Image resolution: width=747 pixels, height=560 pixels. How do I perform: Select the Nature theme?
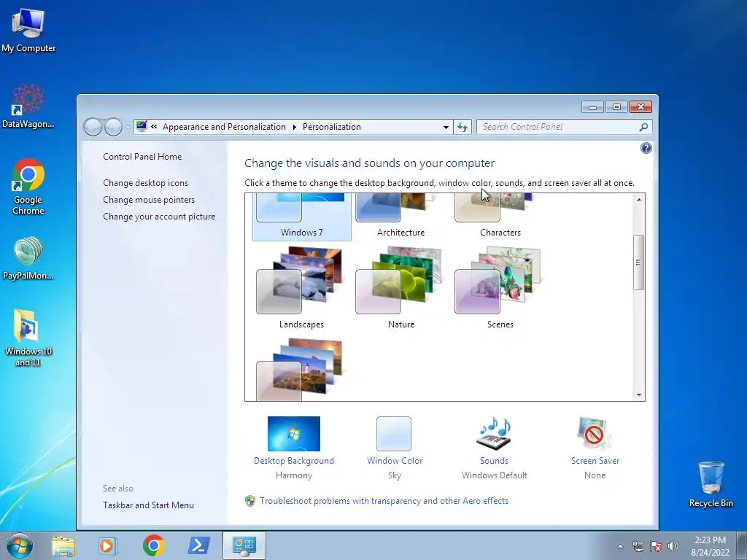400,287
